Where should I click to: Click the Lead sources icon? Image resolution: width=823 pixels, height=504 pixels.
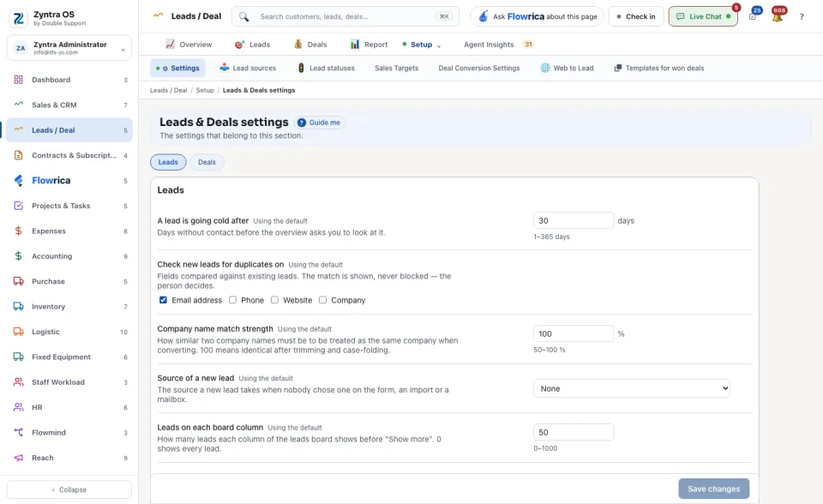coord(224,68)
